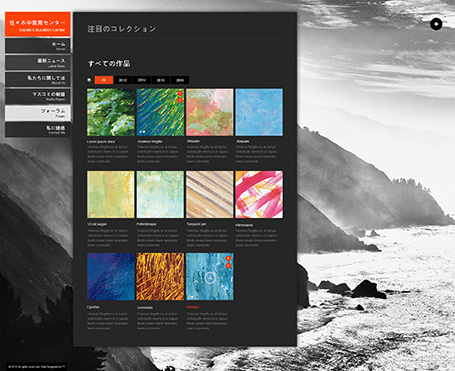Open the Contact Me menu item
This screenshot has height=371, width=455.
coord(38,129)
